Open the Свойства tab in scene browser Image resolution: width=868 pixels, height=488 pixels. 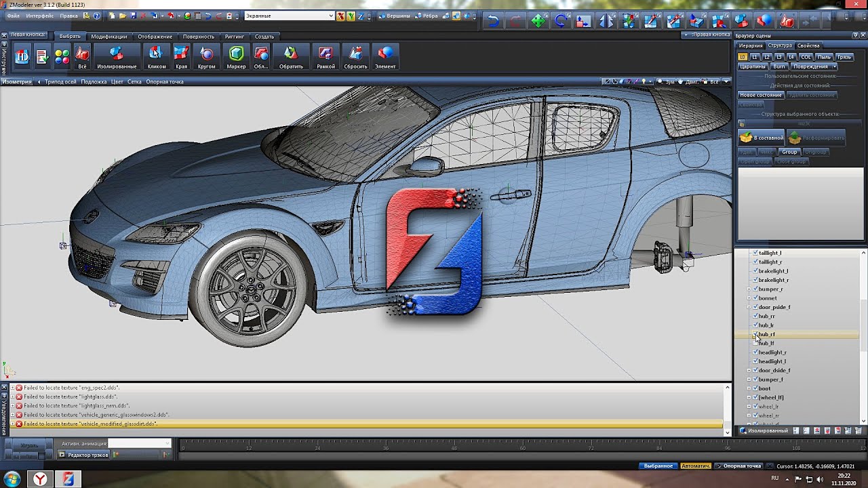[808, 45]
